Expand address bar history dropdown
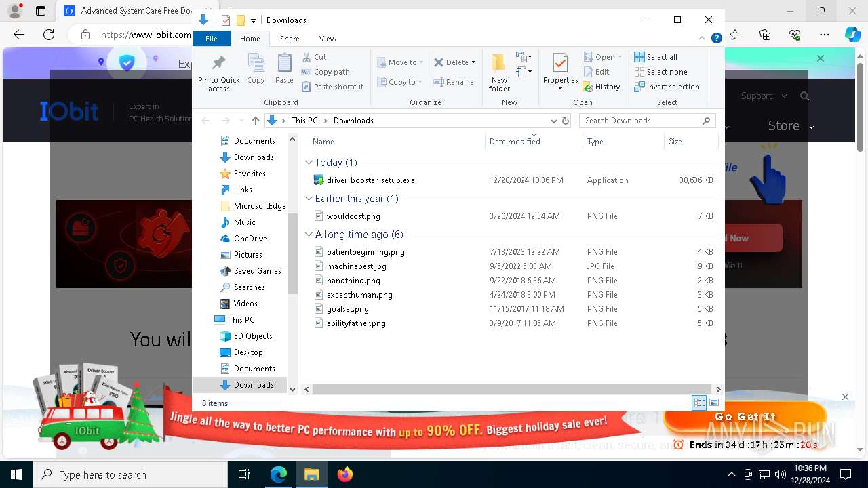Image resolution: width=868 pixels, height=488 pixels. (x=553, y=121)
